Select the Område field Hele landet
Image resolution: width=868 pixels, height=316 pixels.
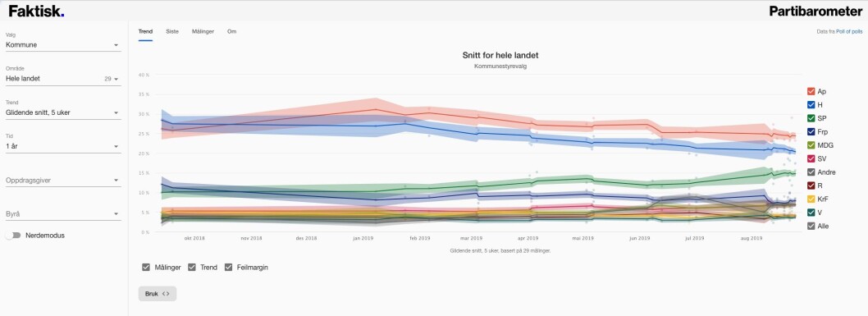pos(63,79)
